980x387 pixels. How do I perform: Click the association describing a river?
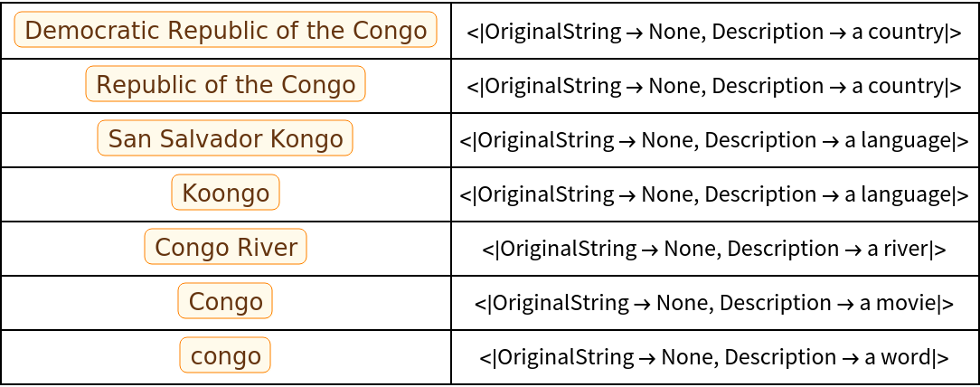pos(714,250)
